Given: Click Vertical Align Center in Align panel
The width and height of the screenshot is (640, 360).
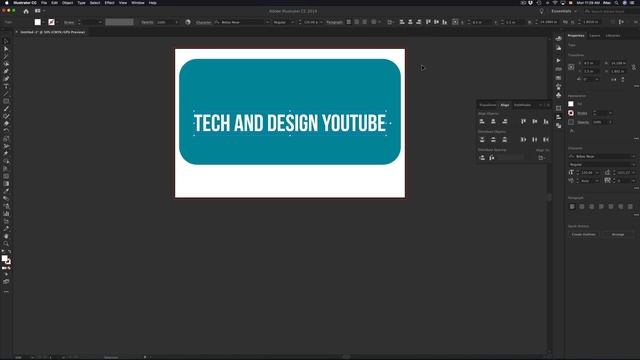Looking at the screenshot, I should click(x=535, y=121).
